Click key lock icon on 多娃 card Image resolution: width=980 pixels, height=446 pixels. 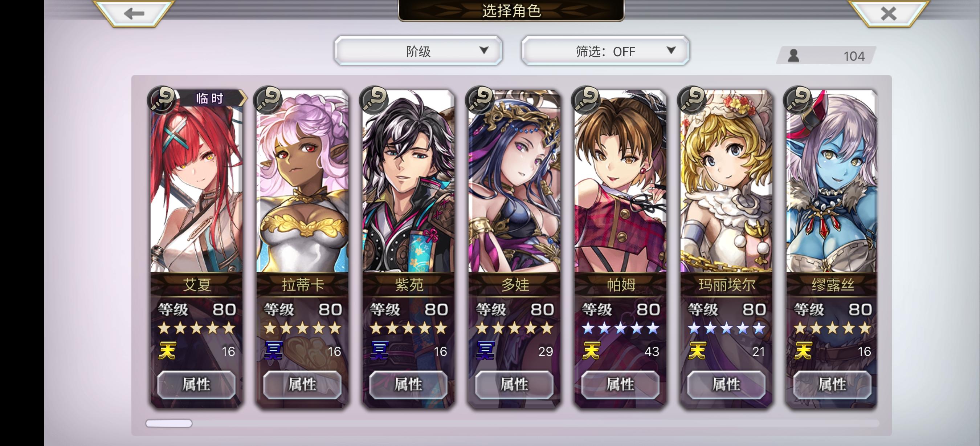pyautogui.click(x=480, y=100)
